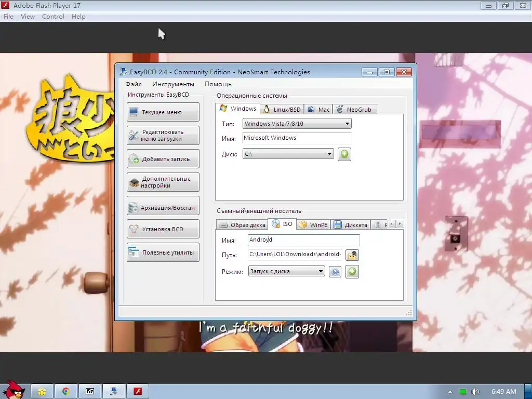Switch to the NeoGrub tab
The width and height of the screenshot is (532, 399).
tap(355, 110)
